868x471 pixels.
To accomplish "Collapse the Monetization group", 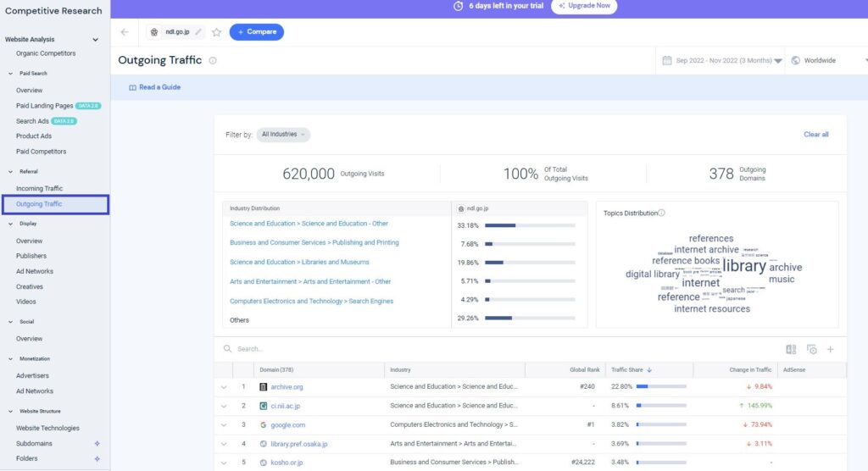I will coord(10,359).
